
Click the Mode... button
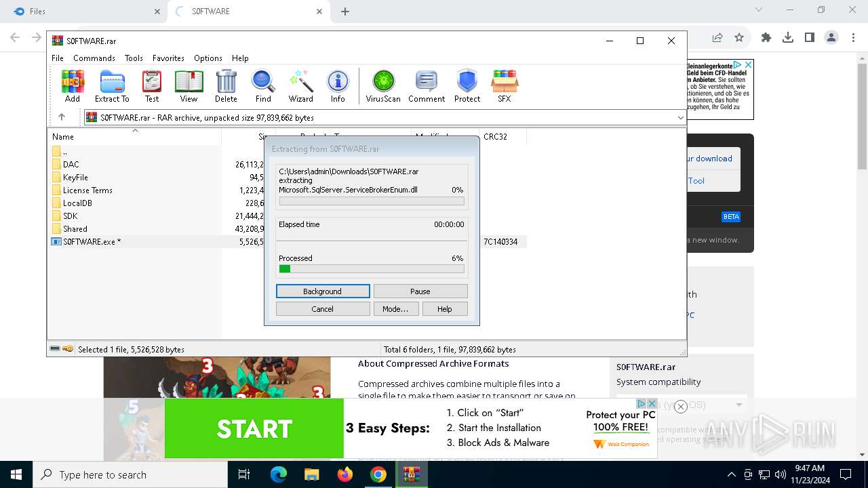pyautogui.click(x=395, y=309)
